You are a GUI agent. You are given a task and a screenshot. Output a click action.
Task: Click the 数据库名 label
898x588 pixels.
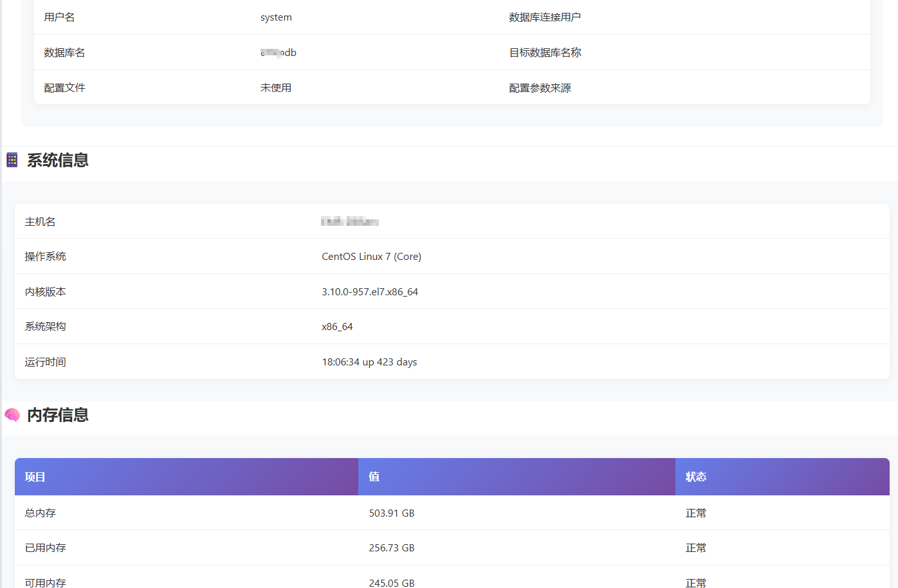point(64,53)
